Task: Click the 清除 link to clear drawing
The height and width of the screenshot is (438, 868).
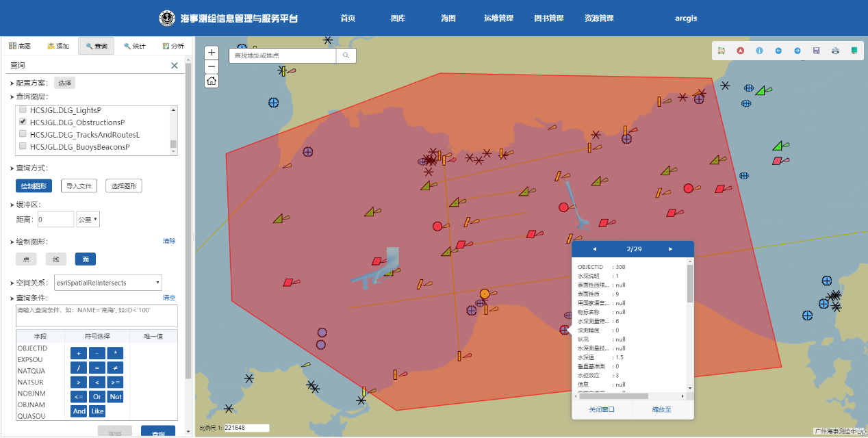Action: coord(169,241)
